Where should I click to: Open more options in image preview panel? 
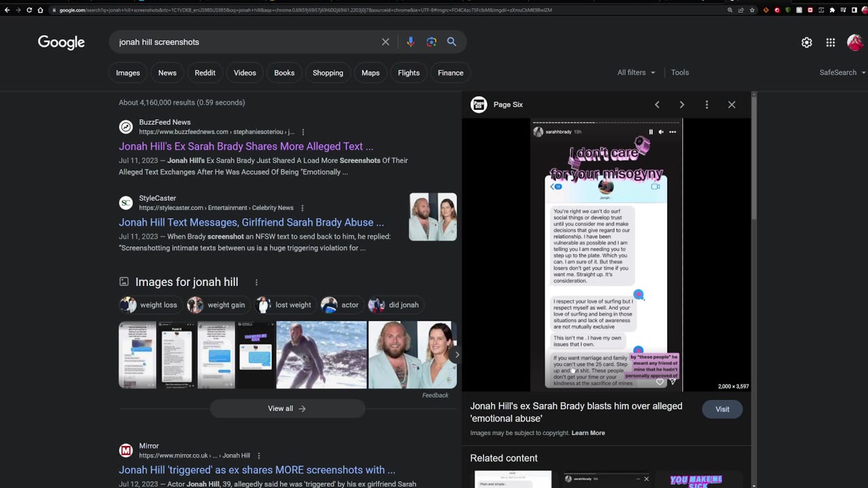(x=707, y=104)
